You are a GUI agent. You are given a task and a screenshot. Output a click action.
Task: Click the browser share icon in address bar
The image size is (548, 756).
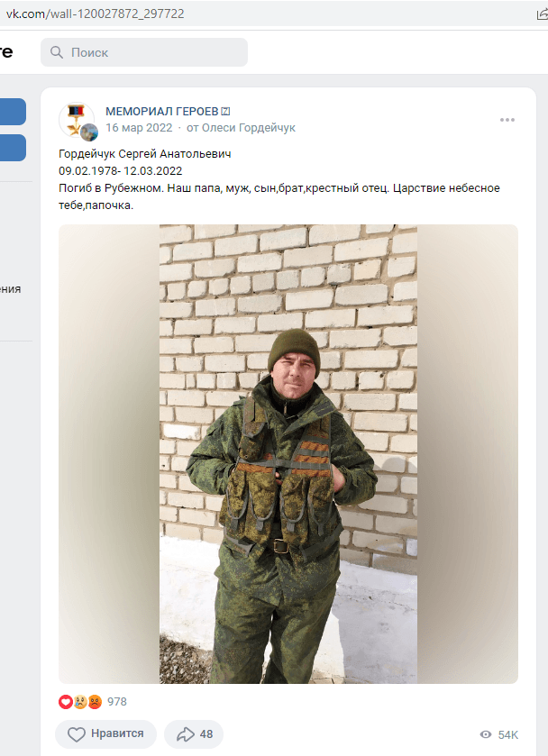(x=543, y=14)
